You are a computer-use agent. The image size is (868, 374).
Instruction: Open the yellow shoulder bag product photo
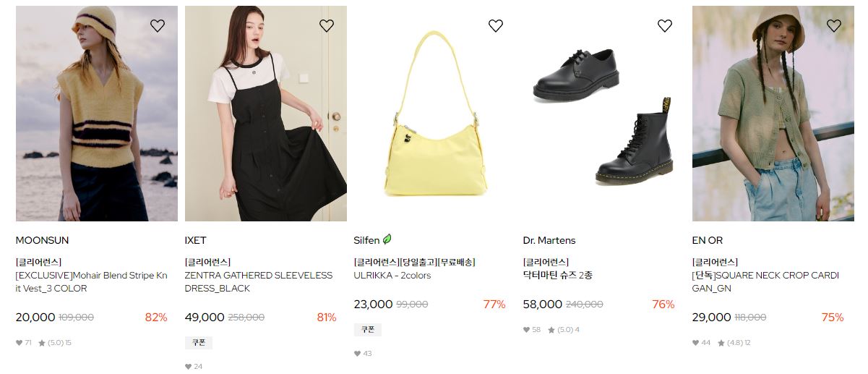point(435,114)
